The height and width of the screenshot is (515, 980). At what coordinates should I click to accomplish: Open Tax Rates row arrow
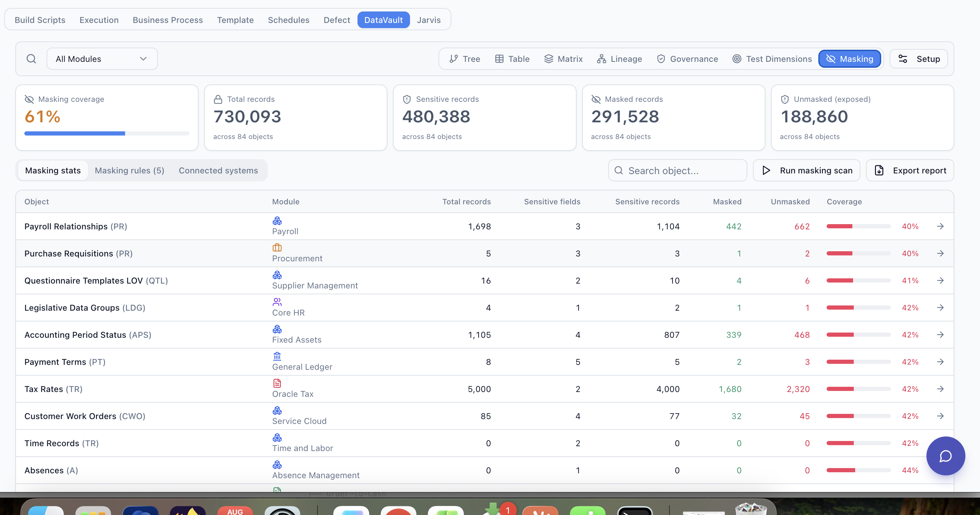pyautogui.click(x=940, y=389)
